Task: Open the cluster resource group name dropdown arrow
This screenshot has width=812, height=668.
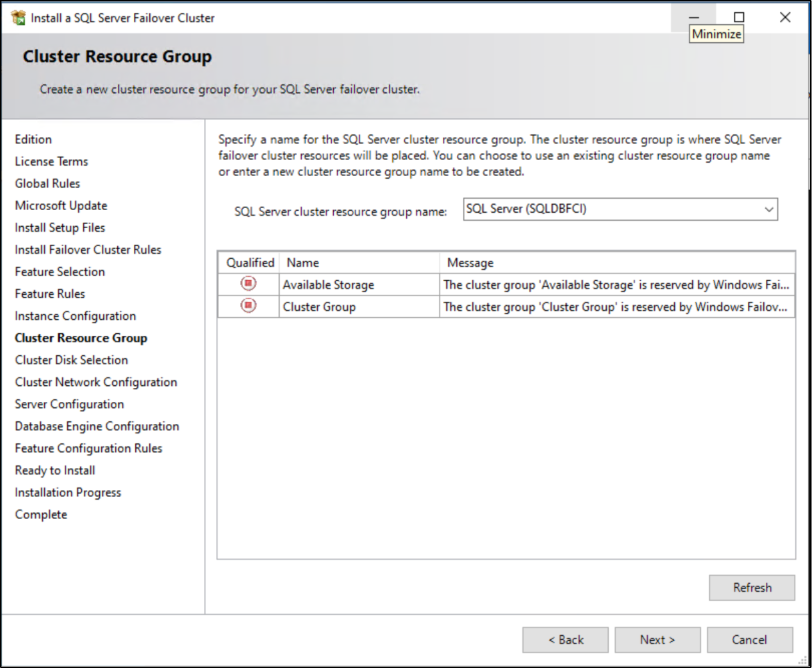Action: (769, 209)
